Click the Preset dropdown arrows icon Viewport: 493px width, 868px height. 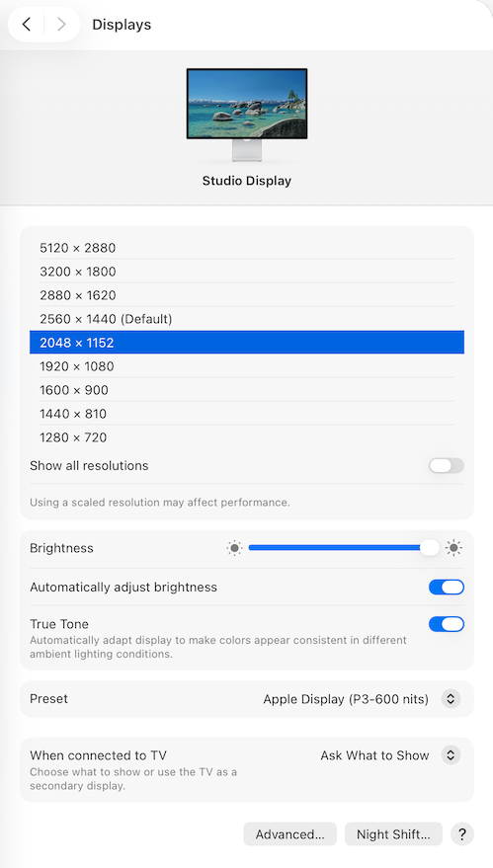pyautogui.click(x=451, y=699)
